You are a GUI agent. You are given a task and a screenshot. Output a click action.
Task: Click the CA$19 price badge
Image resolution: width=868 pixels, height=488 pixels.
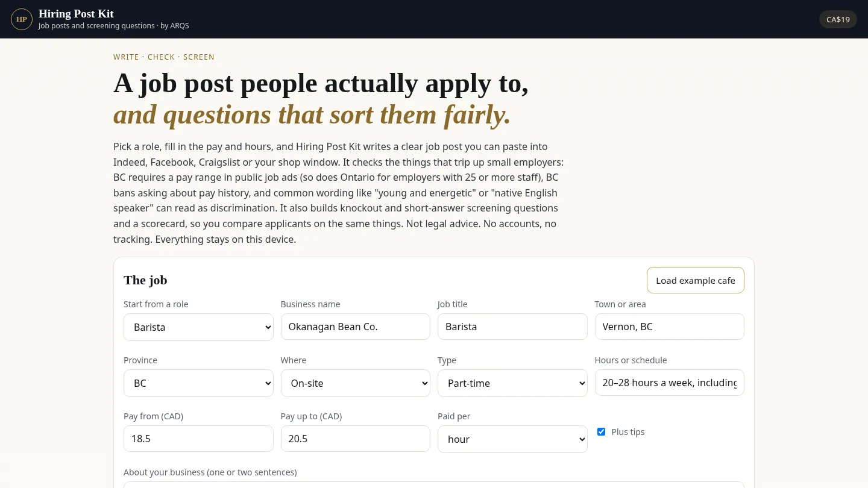click(x=838, y=19)
